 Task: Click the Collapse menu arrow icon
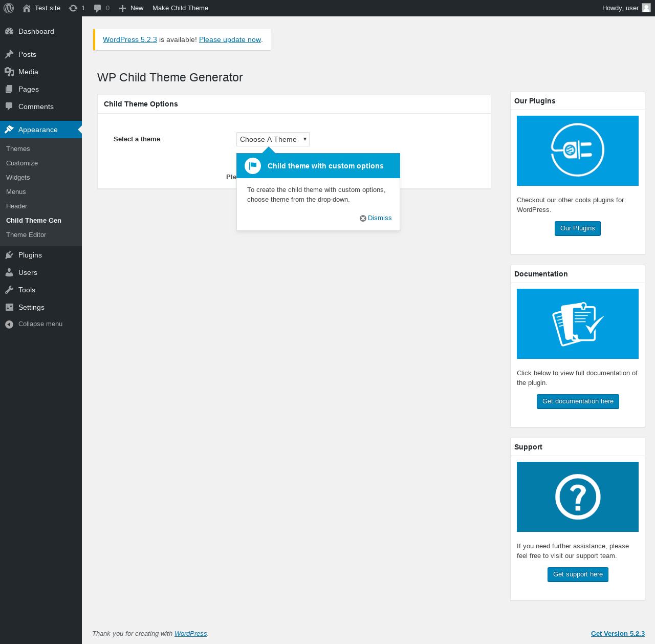point(9,324)
